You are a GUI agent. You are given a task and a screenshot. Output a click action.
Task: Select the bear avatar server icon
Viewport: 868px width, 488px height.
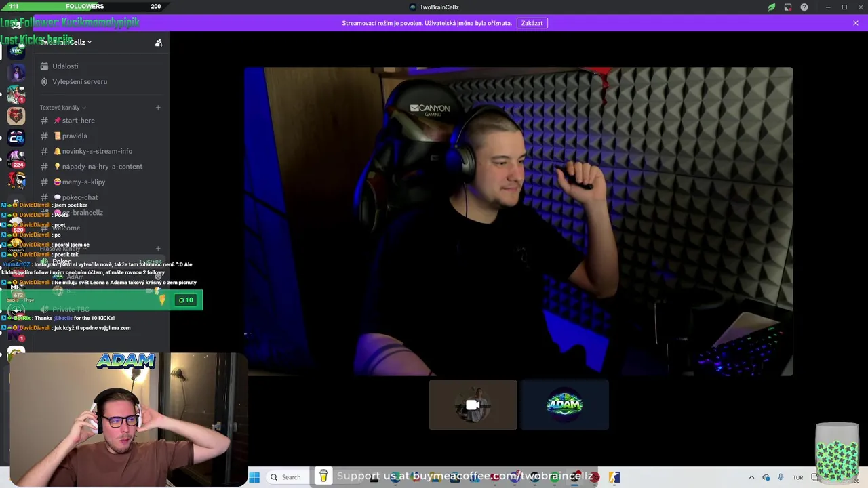(x=16, y=116)
